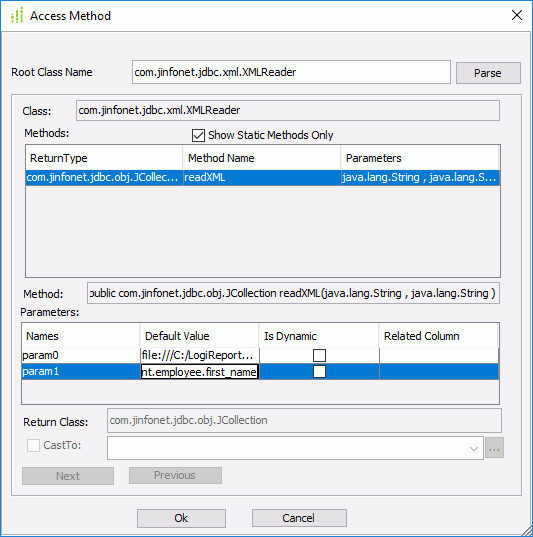Click Related Column cell for param1
The image size is (533, 537).
point(439,372)
